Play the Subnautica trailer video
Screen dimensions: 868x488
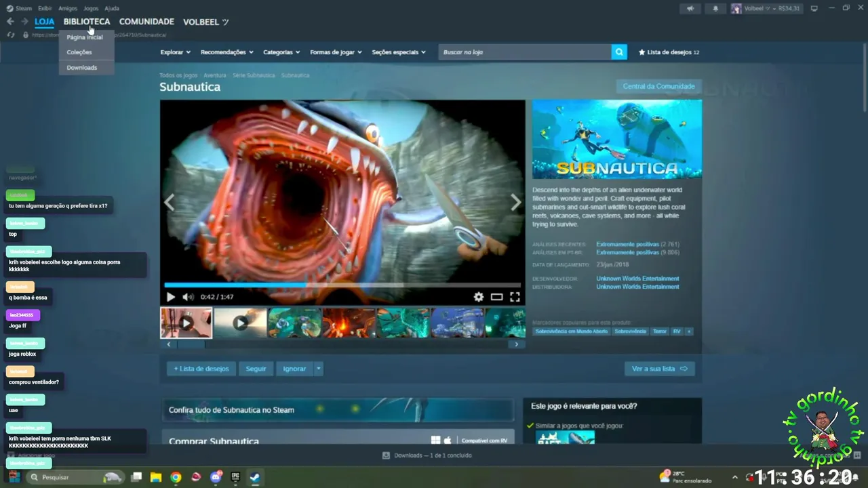tap(170, 297)
